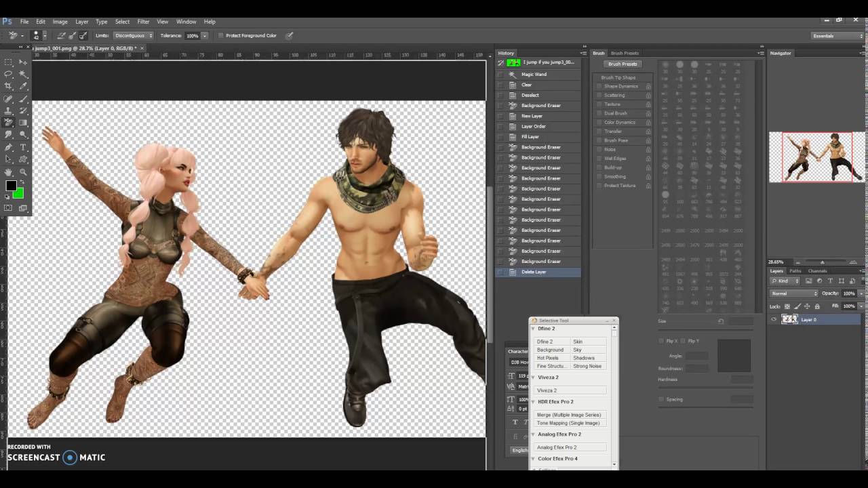
Task: Select the Move tool
Action: click(x=23, y=62)
